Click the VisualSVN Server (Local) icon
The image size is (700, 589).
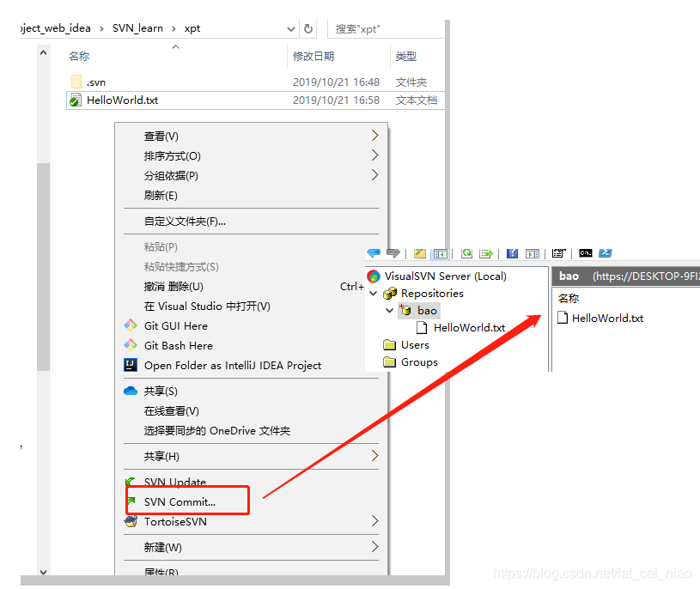pos(374,276)
